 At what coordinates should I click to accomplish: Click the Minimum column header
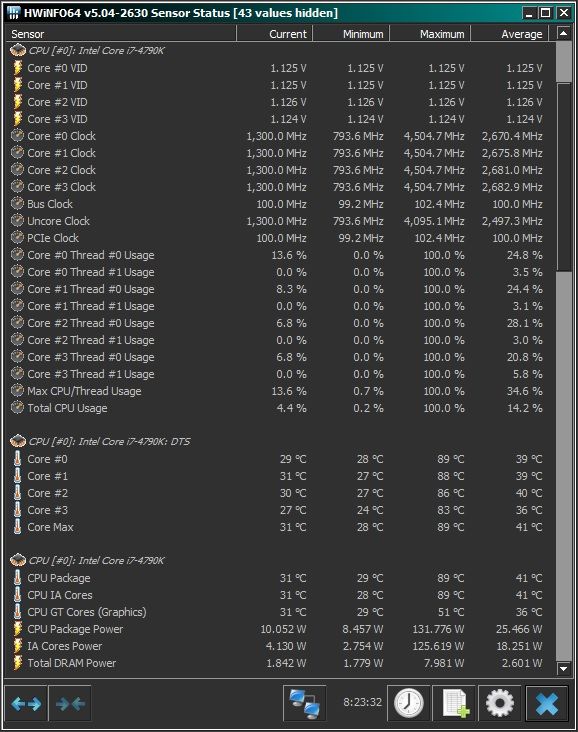351,34
